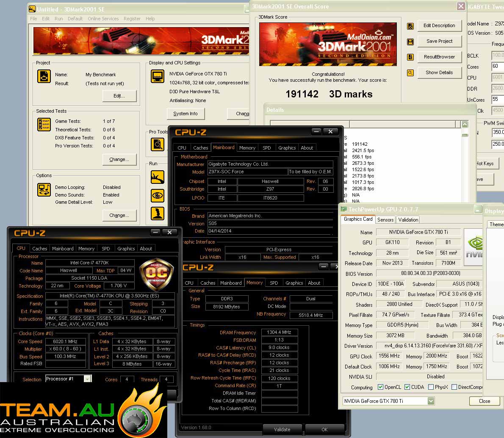
Task: Toggle the CUDA checkbox in GPU-Z
Action: [407, 387]
